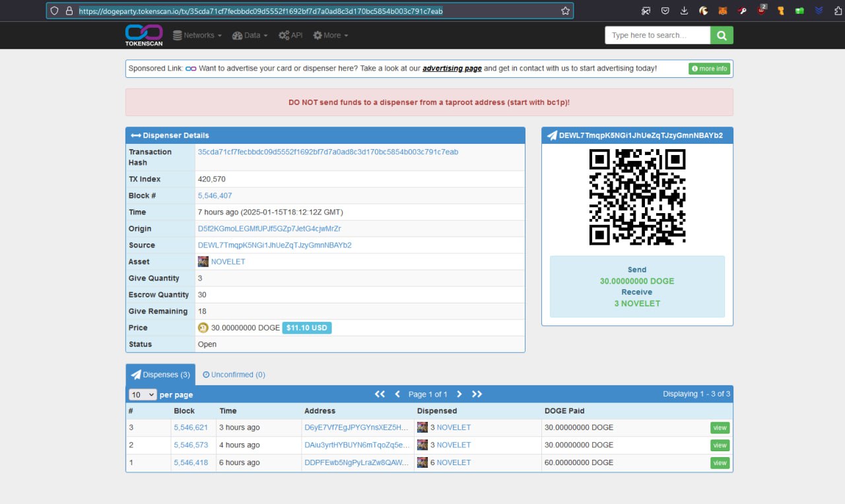Click view button for block 5,546,621
Viewport: 845px width, 504px height.
720,427
